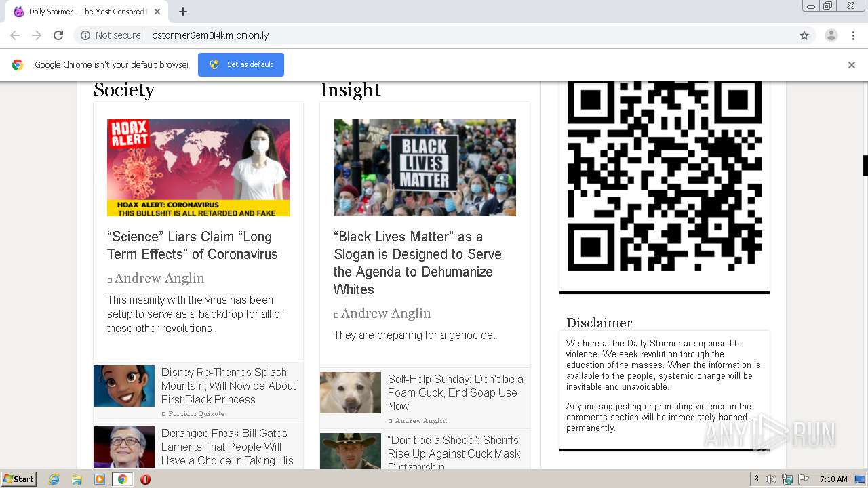Click the browser forward arrow

[37, 35]
